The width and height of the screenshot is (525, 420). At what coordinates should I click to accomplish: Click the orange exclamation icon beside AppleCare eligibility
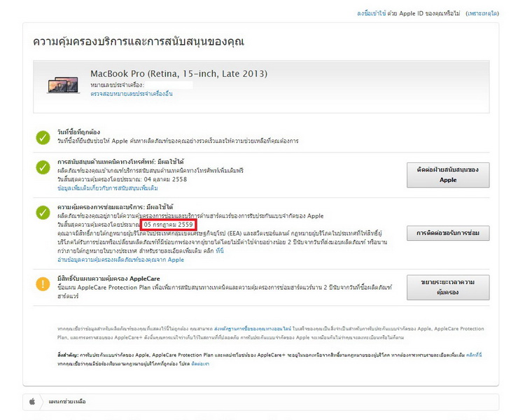(43, 284)
